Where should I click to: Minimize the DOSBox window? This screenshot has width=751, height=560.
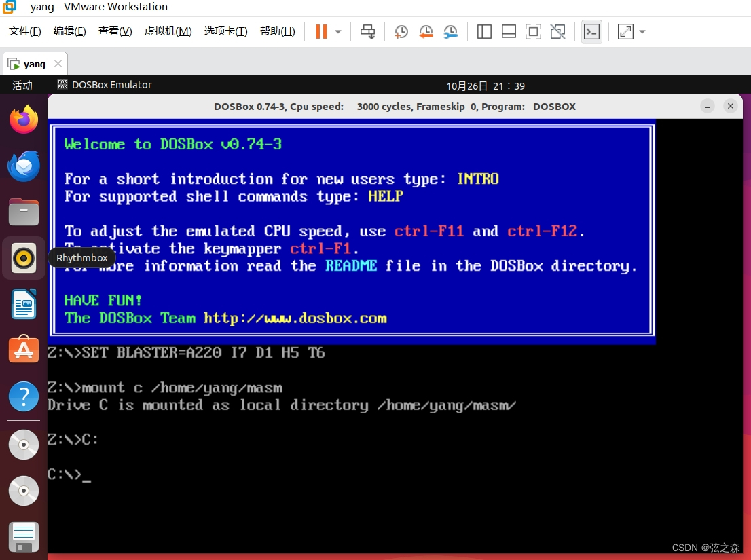pyautogui.click(x=708, y=106)
